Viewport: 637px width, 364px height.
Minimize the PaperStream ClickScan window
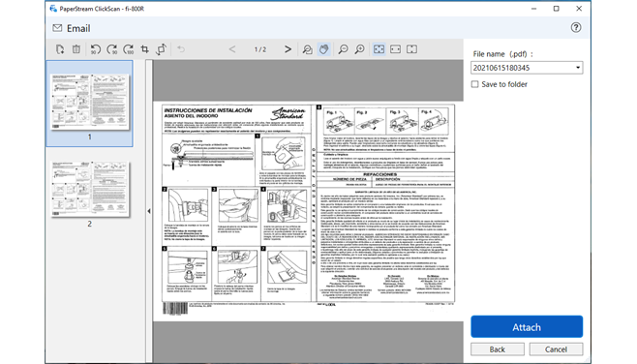click(533, 9)
